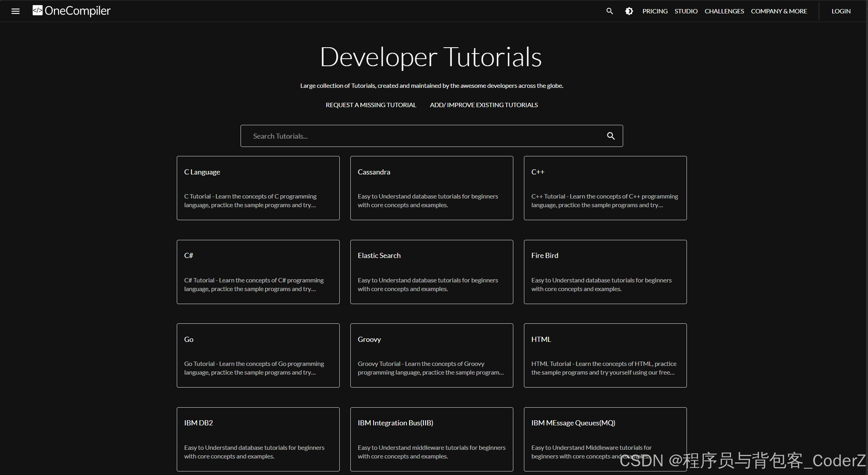868x475 pixels.
Task: Click Request a Missing Tutorial
Action: pyautogui.click(x=370, y=105)
